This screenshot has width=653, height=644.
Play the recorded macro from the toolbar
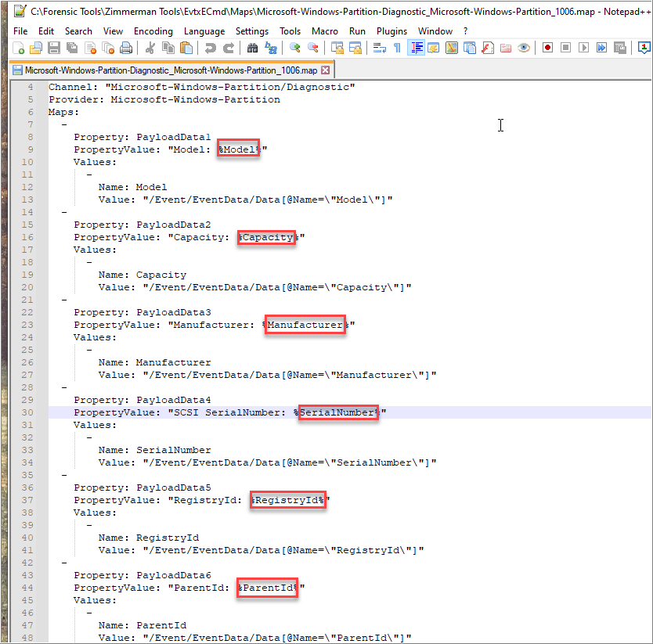click(x=583, y=49)
